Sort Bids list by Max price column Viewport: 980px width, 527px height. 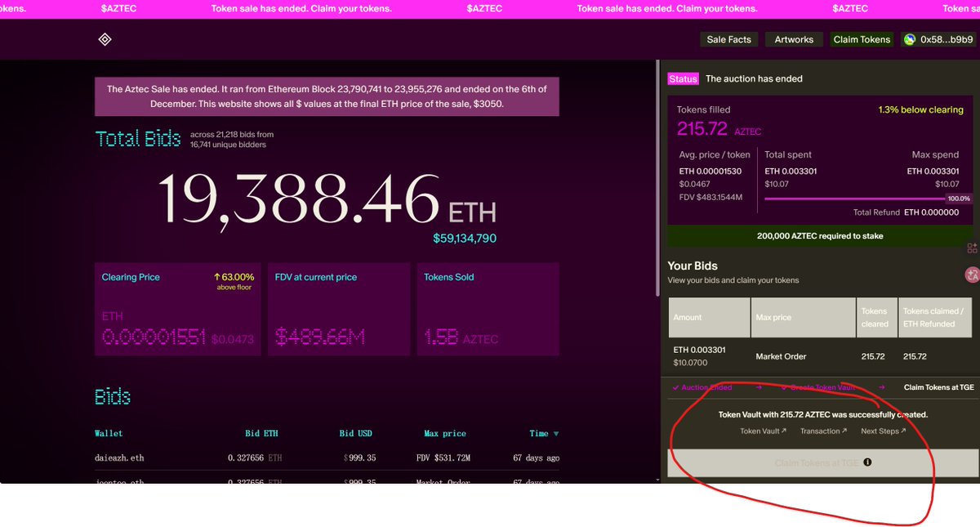pos(445,434)
